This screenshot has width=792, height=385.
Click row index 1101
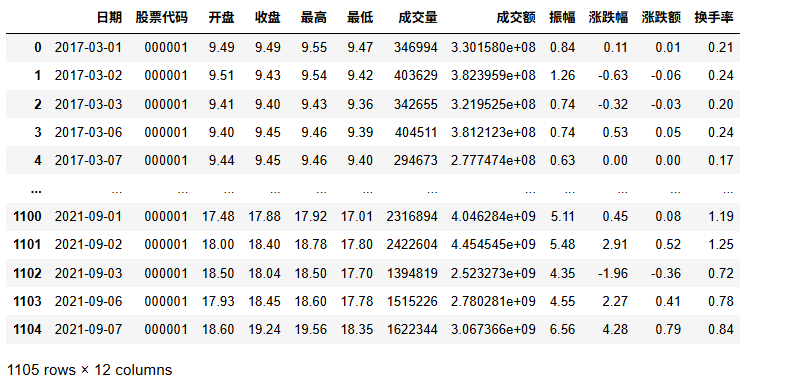tap(27, 245)
